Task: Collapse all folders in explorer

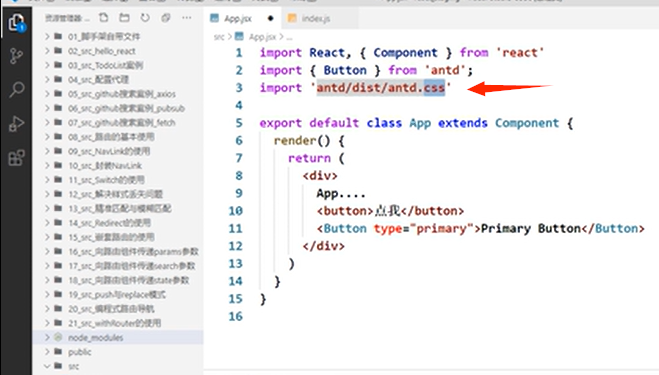Action: pyautogui.click(x=166, y=18)
